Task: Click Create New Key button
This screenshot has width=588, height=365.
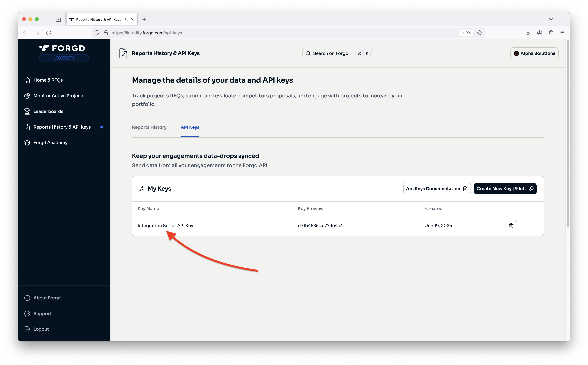Action: [505, 189]
